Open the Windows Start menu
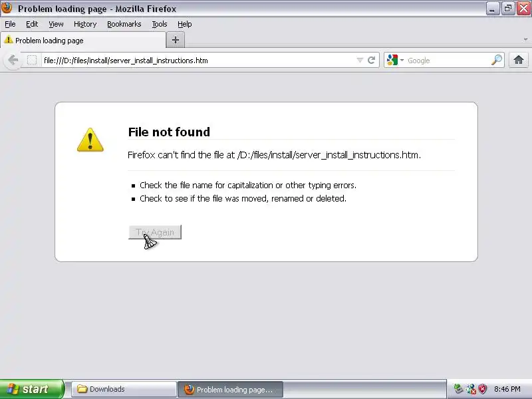 (32, 389)
